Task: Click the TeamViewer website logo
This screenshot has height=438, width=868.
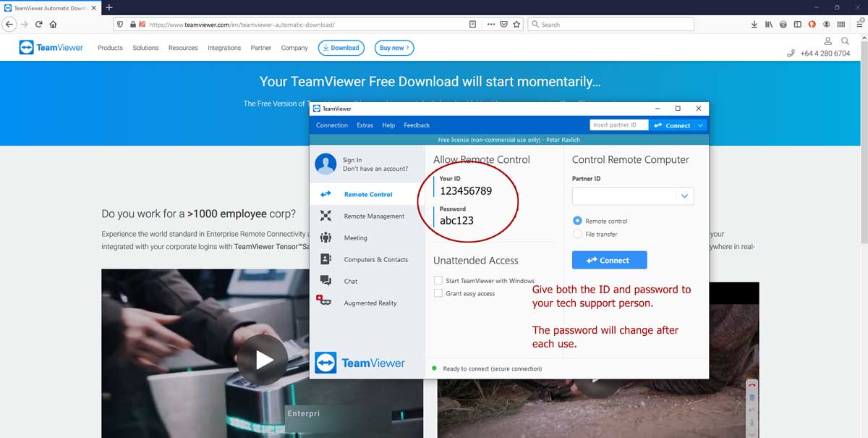Action: pos(51,48)
